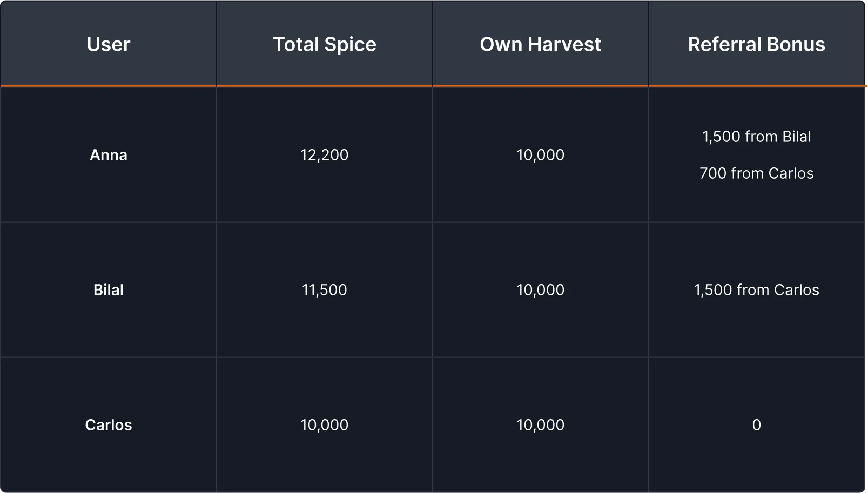Select the "700 from Carlos" referral text
This screenshot has height=493, width=868.
click(x=756, y=173)
